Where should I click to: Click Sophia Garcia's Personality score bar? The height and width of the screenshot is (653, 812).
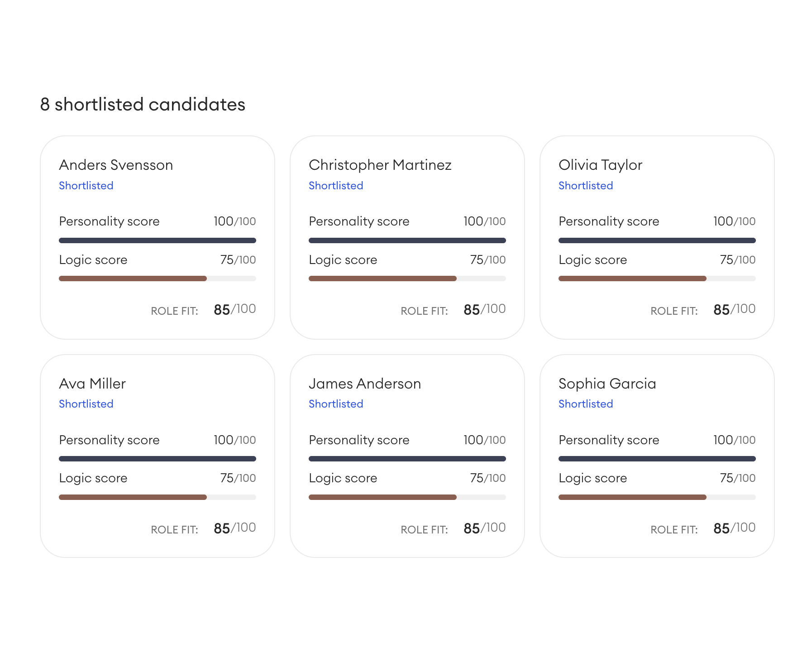click(x=657, y=459)
